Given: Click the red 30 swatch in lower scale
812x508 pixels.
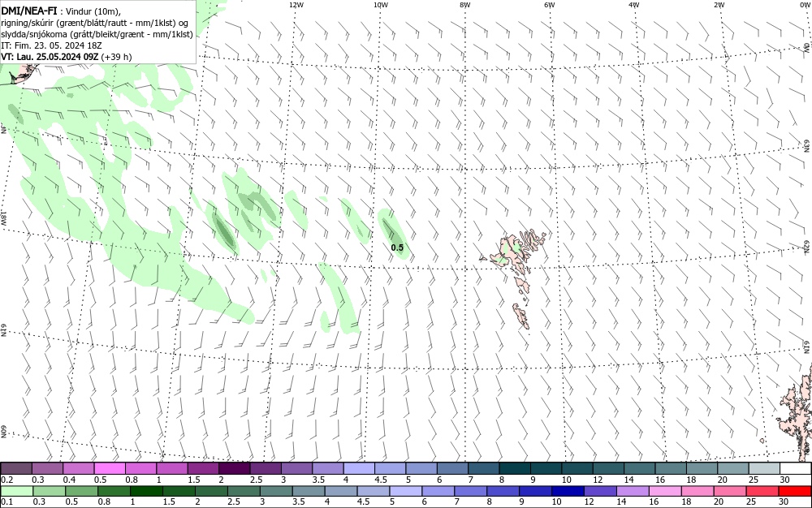Looking at the screenshot, I should pos(795,491).
